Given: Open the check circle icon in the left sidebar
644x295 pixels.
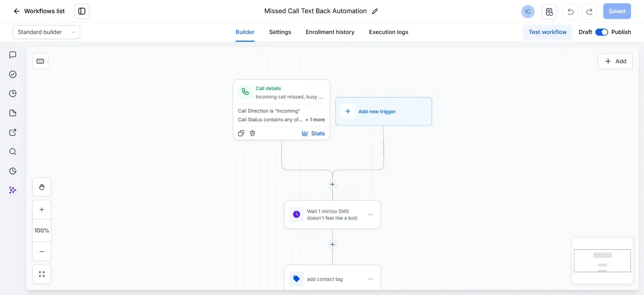Looking at the screenshot, I should pyautogui.click(x=13, y=74).
